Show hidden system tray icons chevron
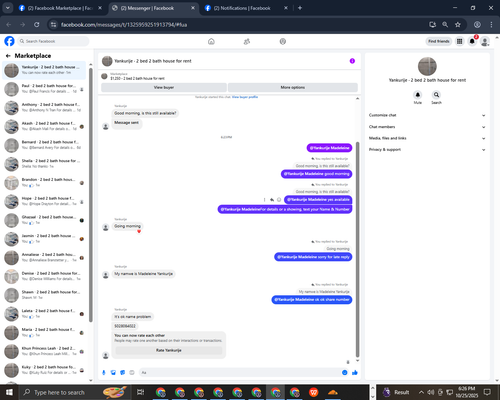The width and height of the screenshot is (500, 400). click(x=421, y=392)
